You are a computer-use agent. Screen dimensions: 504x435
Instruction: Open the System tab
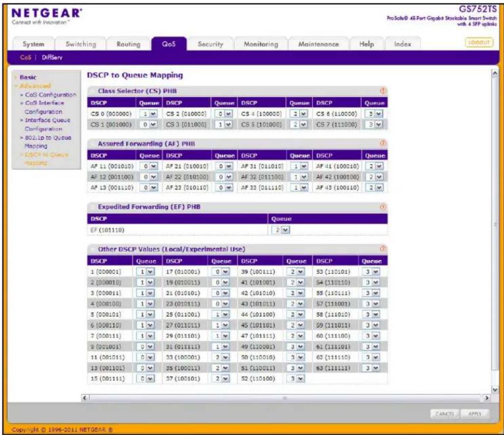(34, 44)
